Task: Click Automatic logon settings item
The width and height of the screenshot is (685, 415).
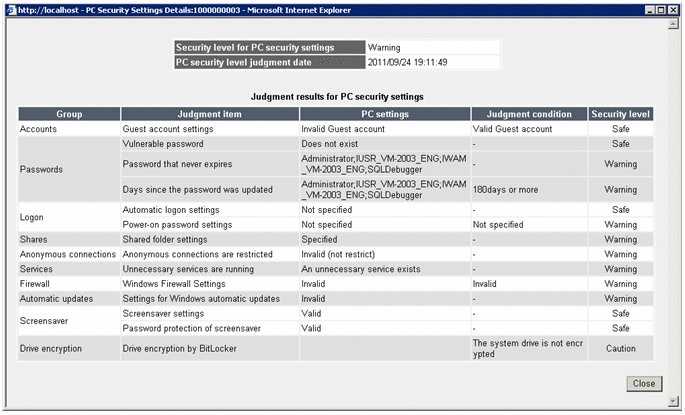Action: point(210,210)
